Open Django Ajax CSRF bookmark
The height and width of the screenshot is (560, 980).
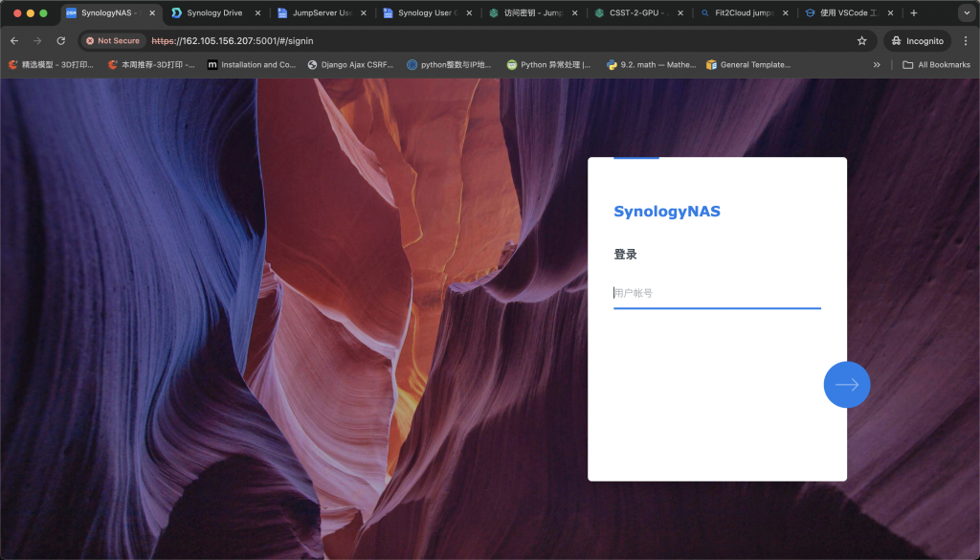pos(351,65)
